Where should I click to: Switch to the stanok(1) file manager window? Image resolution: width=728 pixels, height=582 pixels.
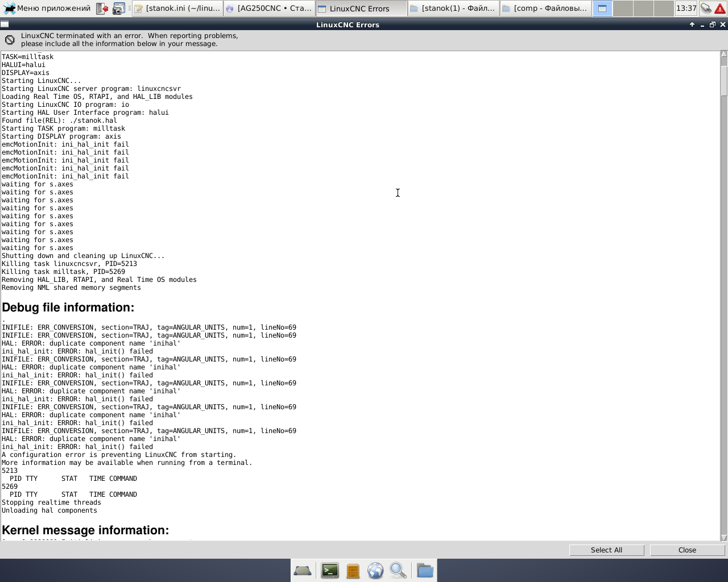point(453,9)
